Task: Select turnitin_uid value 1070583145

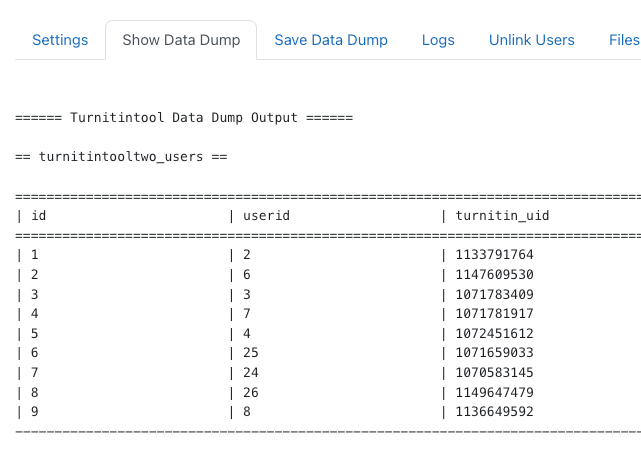Action: point(495,372)
